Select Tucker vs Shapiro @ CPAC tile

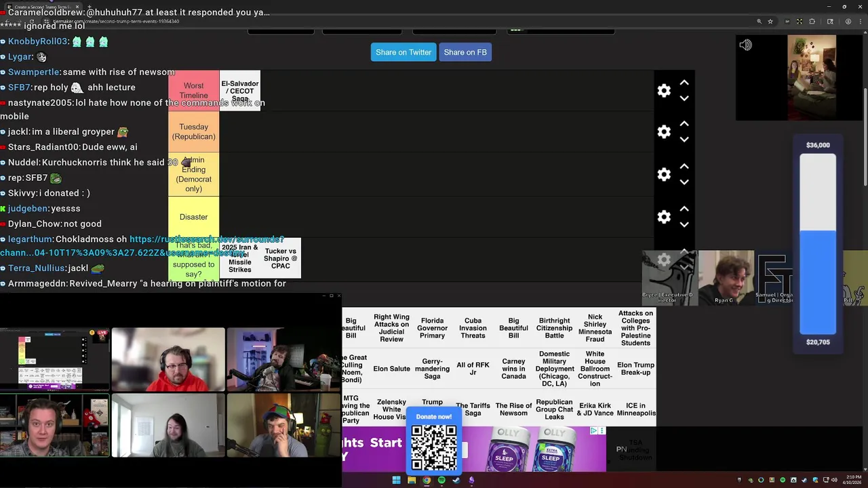tap(281, 258)
